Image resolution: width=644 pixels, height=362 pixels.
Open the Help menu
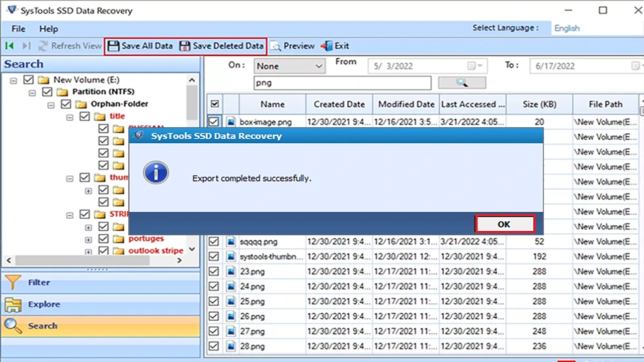point(49,29)
